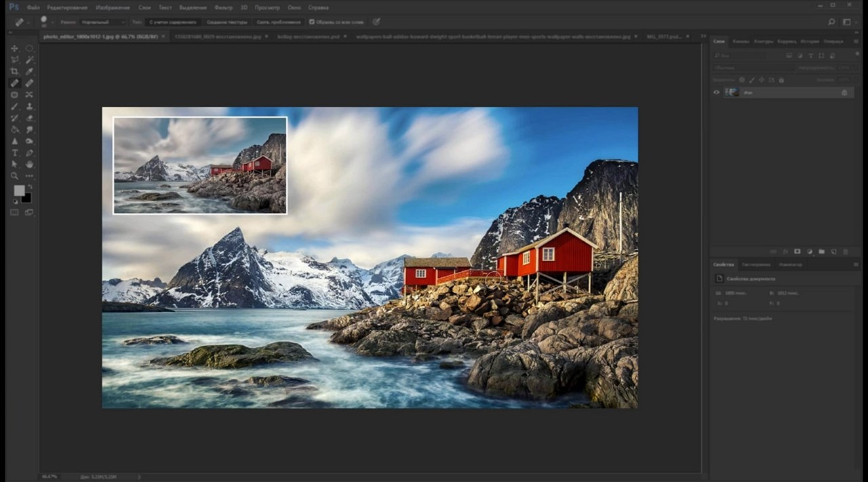The width and height of the screenshot is (868, 482).
Task: Select the Magic Wand tool
Action: point(29,60)
